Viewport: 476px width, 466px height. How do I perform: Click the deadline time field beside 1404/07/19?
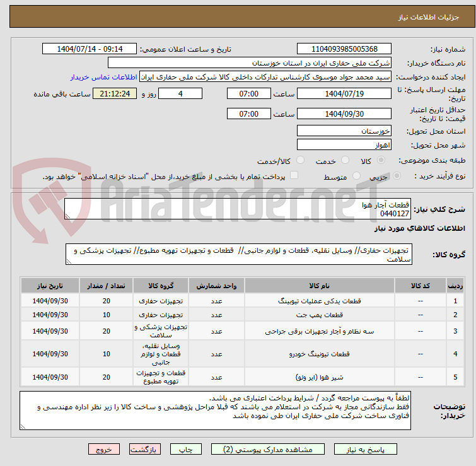point(248,93)
